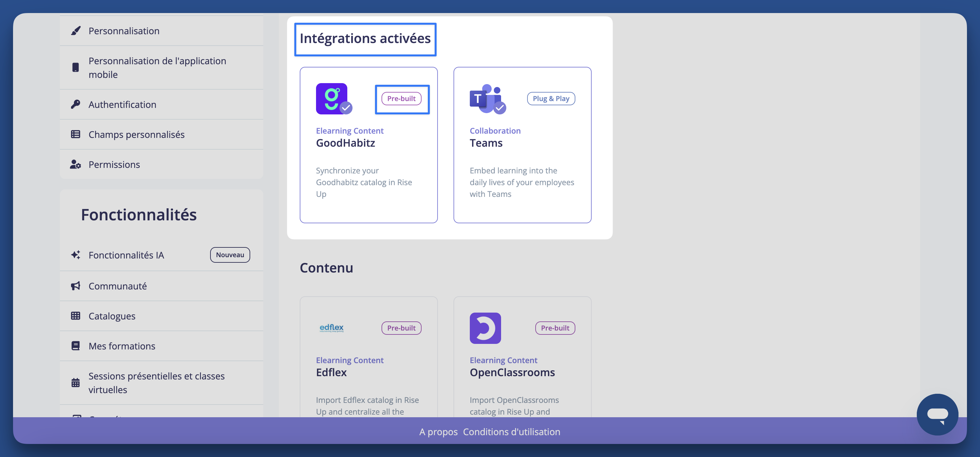Click the Plug & Play tag on Teams

(551, 98)
